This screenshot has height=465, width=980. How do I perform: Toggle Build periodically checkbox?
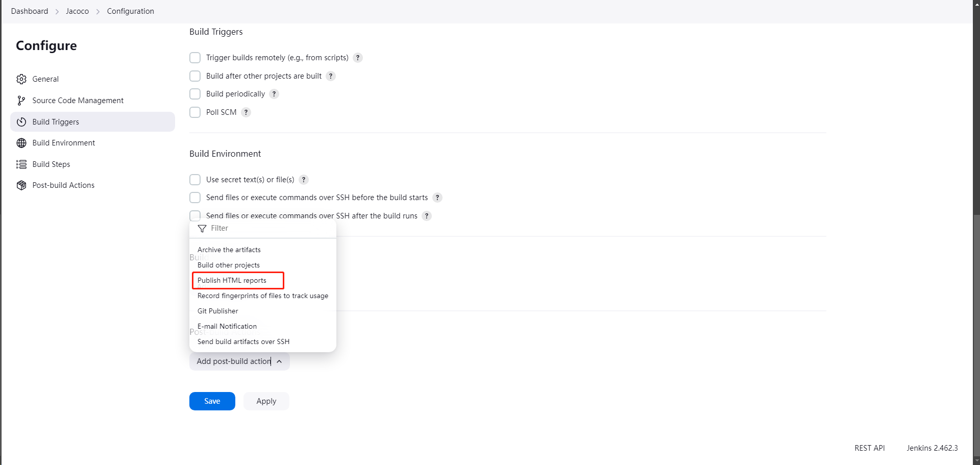pyautogui.click(x=195, y=94)
